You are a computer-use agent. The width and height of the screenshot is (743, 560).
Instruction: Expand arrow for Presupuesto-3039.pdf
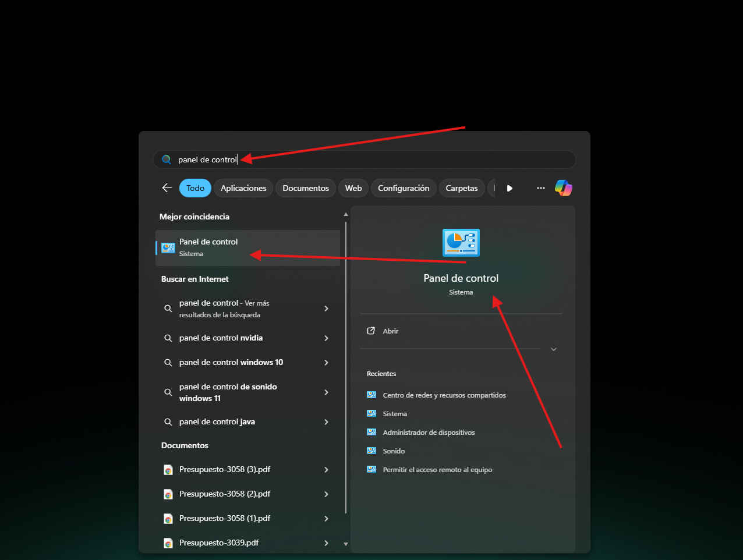326,543
